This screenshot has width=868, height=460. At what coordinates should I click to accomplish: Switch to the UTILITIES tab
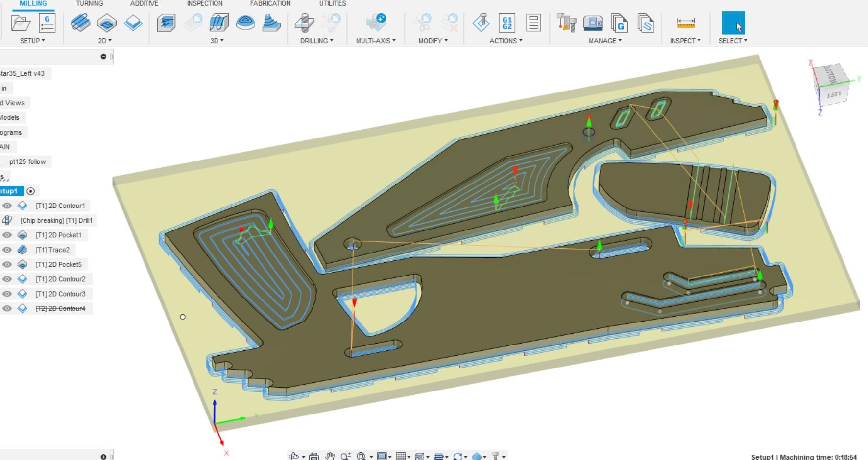point(333,3)
